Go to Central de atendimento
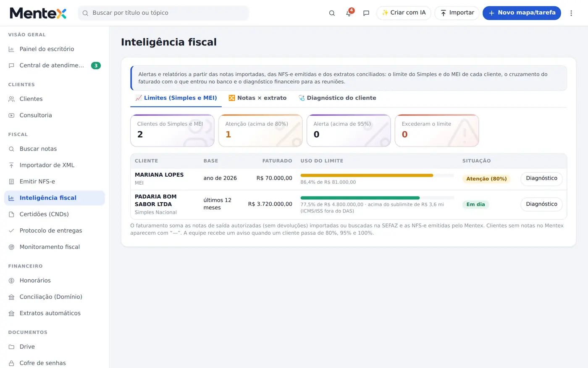Image resolution: width=588 pixels, height=368 pixels. (55, 66)
